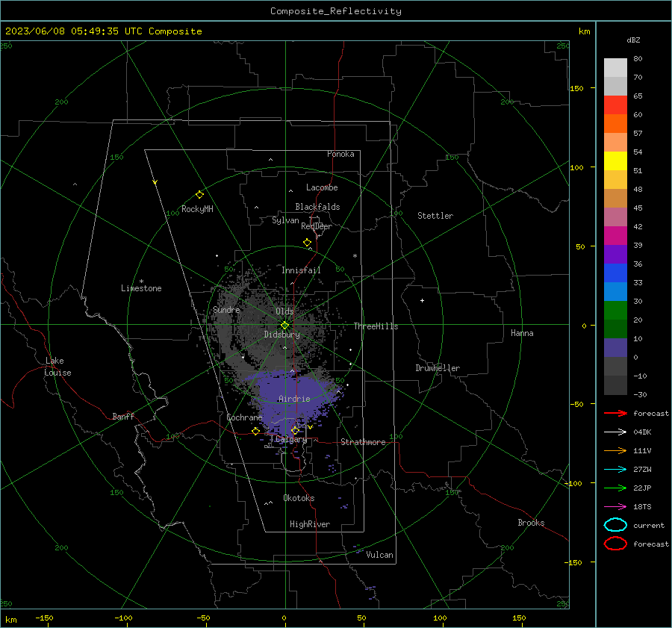Click the Banff town label
The image size is (672, 628).
(x=123, y=416)
